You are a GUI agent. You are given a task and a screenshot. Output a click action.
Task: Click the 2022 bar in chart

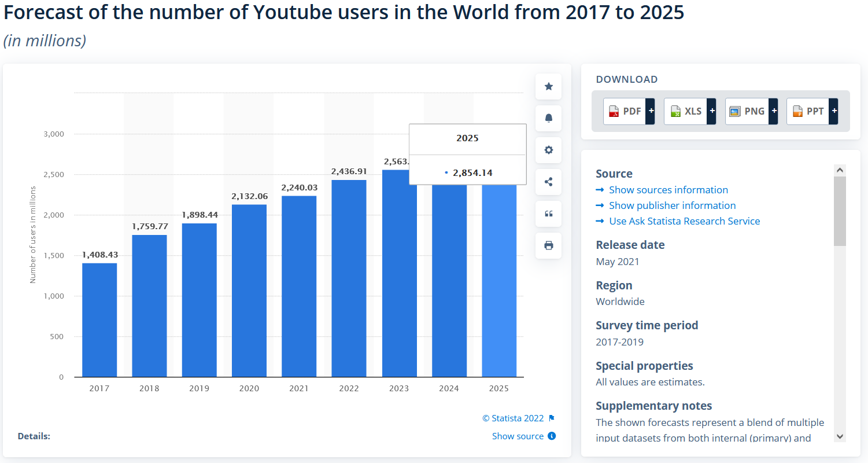pyautogui.click(x=349, y=278)
